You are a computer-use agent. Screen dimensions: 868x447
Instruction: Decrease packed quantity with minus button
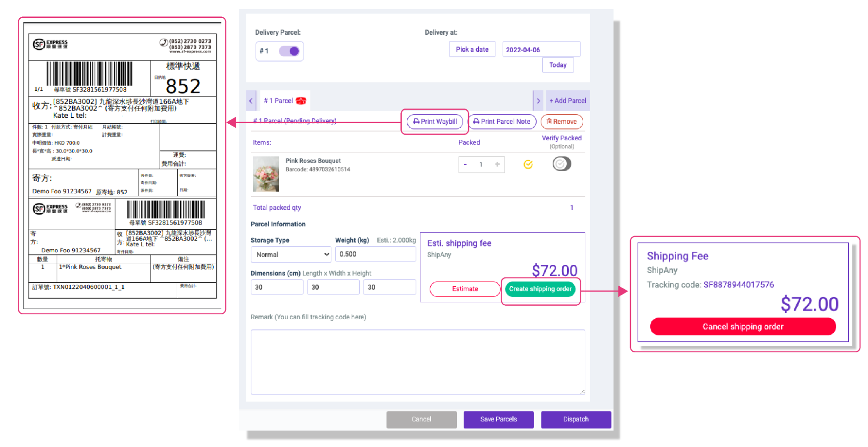465,164
